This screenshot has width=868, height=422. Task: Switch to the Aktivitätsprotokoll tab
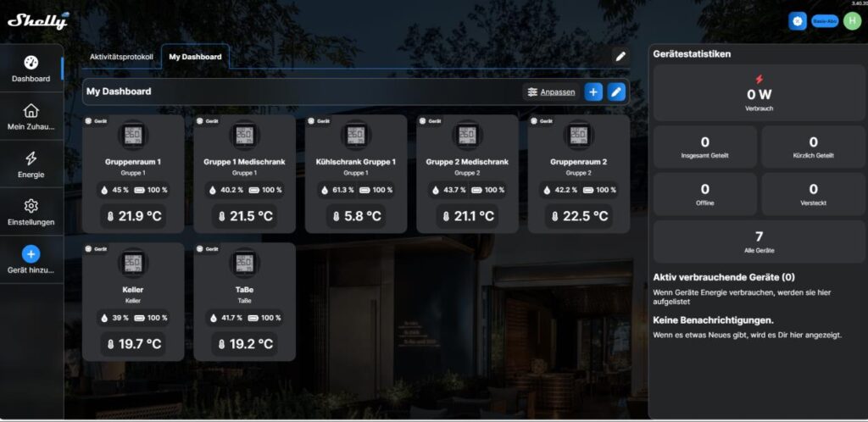(121, 57)
